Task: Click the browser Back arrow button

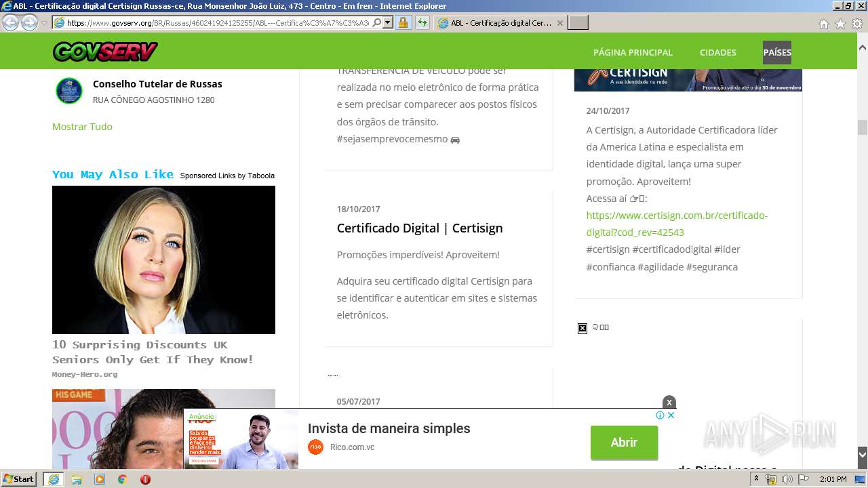Action: pos(11,22)
